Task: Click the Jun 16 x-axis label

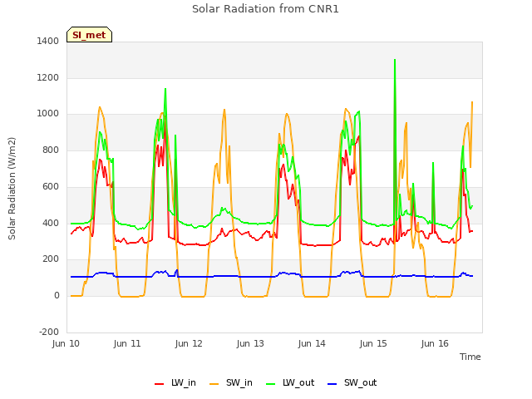Action: pyautogui.click(x=435, y=343)
